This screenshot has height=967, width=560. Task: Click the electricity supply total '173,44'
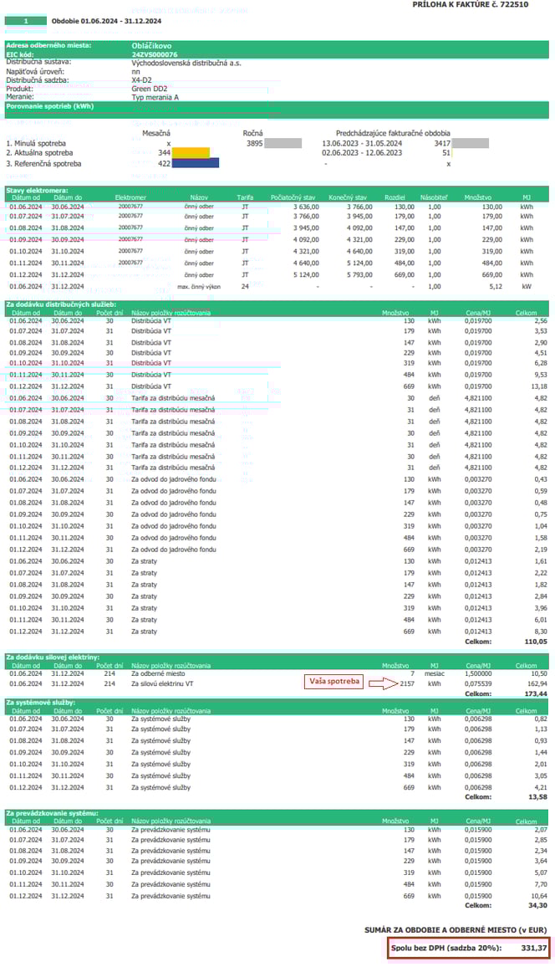tap(536, 693)
